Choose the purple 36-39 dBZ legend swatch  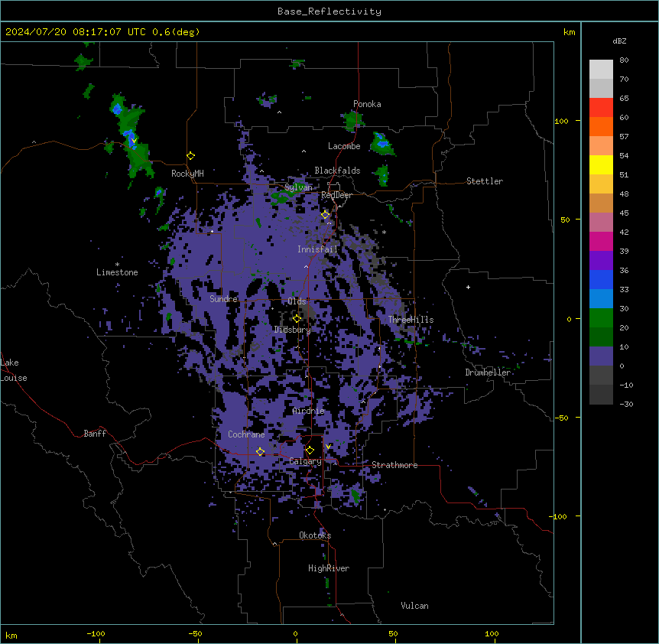coord(601,261)
